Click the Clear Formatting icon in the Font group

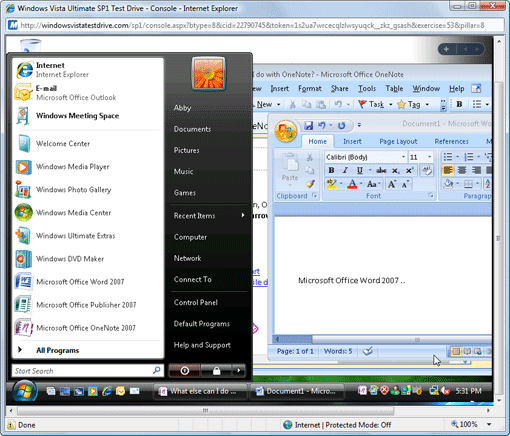[x=427, y=171]
